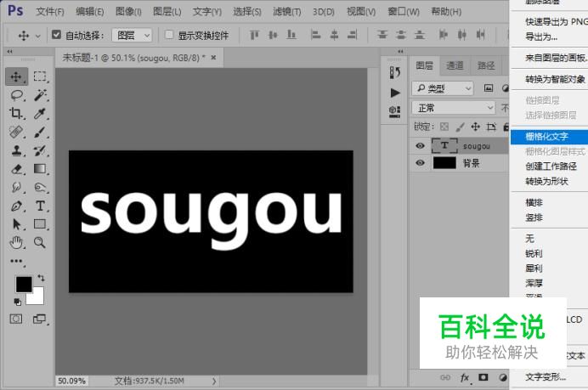Lock image pixels
The width and height of the screenshot is (588, 390).
461,127
